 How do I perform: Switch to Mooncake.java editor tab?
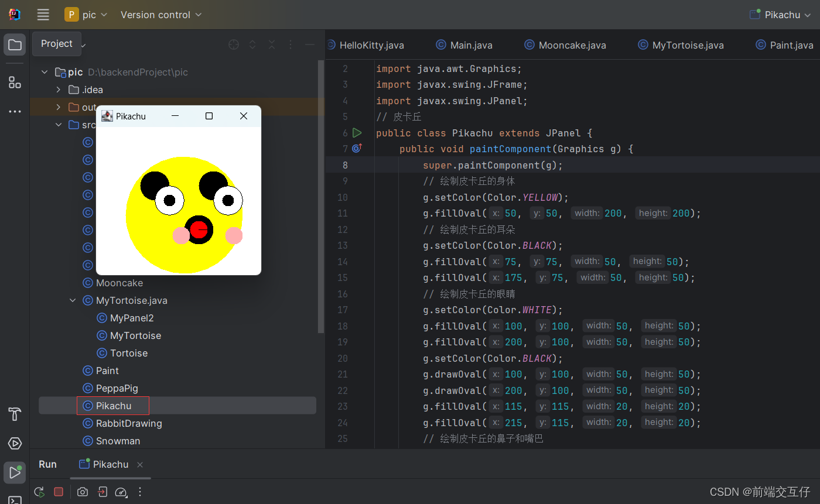565,45
